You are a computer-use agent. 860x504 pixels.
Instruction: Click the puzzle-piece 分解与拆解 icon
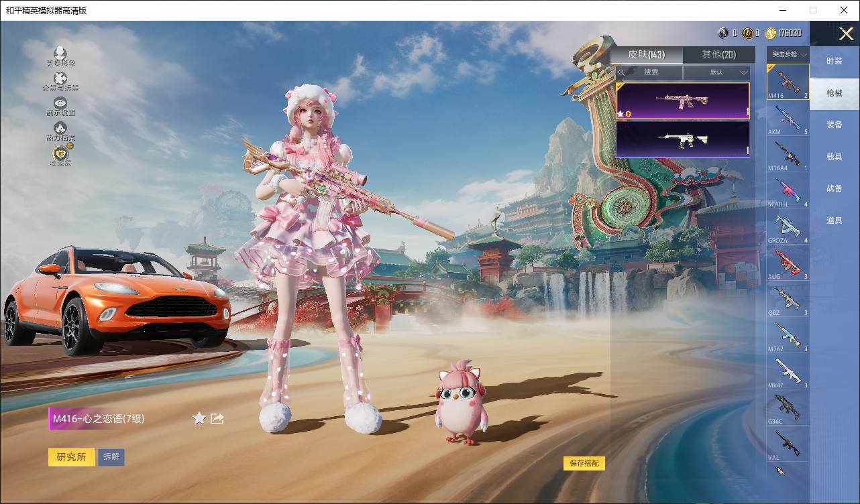(60, 79)
